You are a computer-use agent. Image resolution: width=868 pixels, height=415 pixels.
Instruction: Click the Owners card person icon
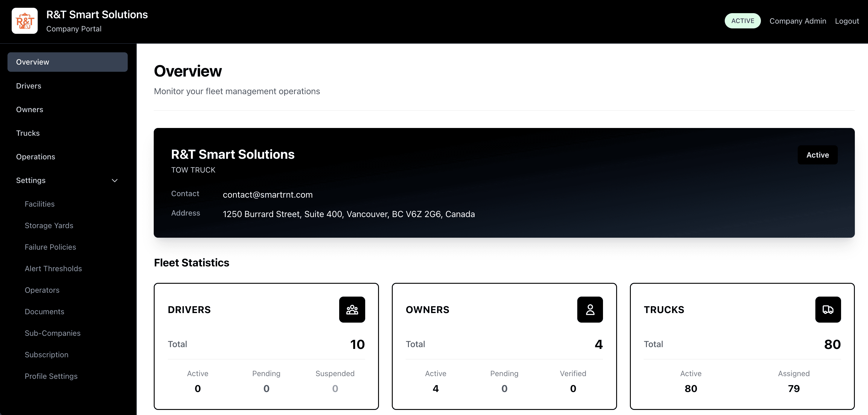[590, 309]
